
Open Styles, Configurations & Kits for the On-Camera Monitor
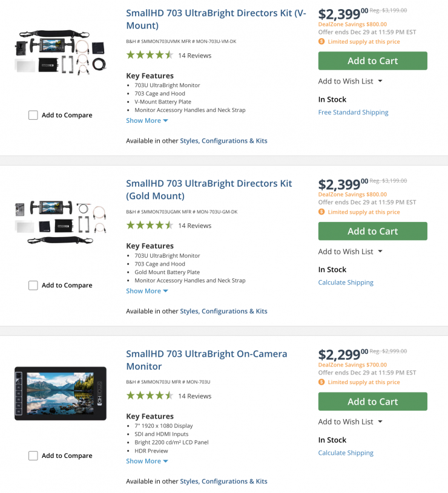click(223, 482)
